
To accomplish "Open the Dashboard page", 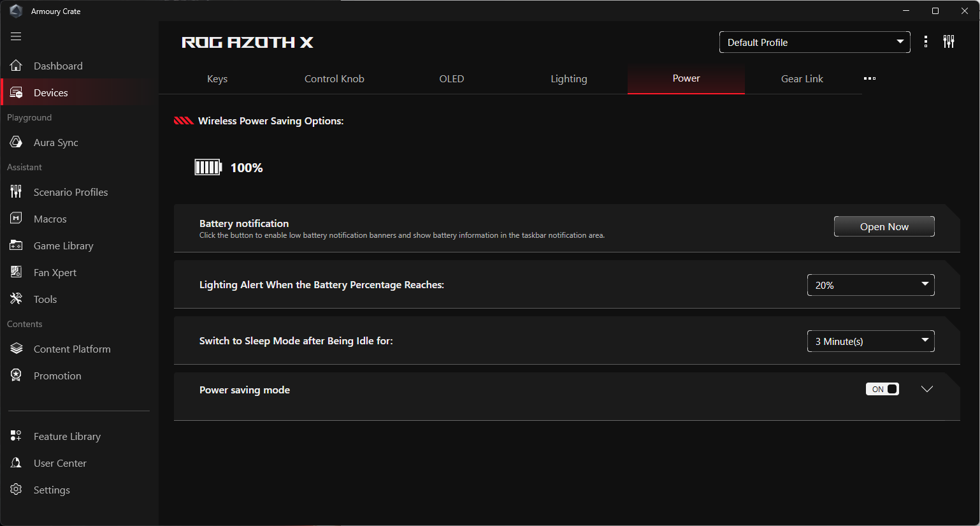I will [58, 66].
